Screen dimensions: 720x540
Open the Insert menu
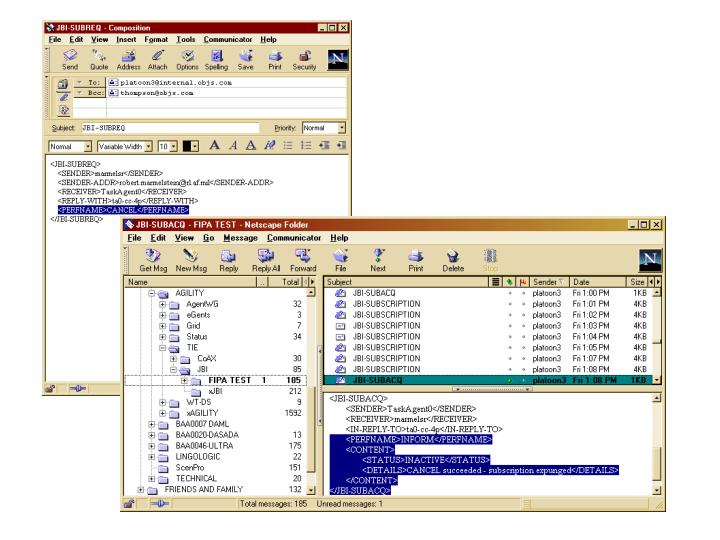tap(126, 39)
